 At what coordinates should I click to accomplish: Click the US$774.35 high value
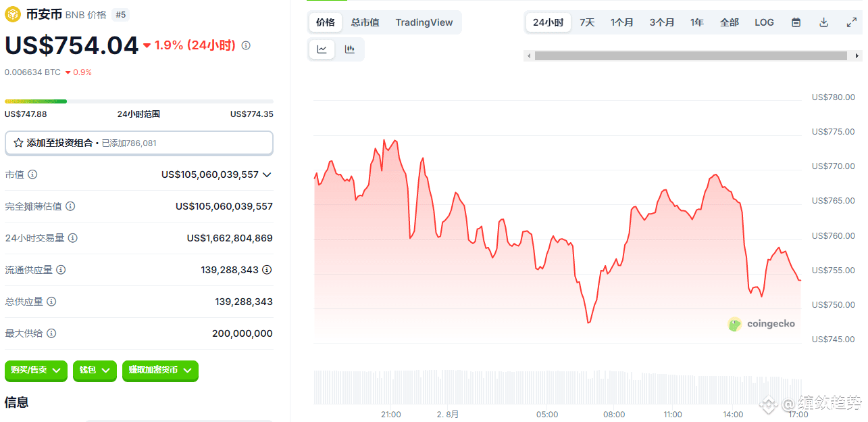point(252,114)
